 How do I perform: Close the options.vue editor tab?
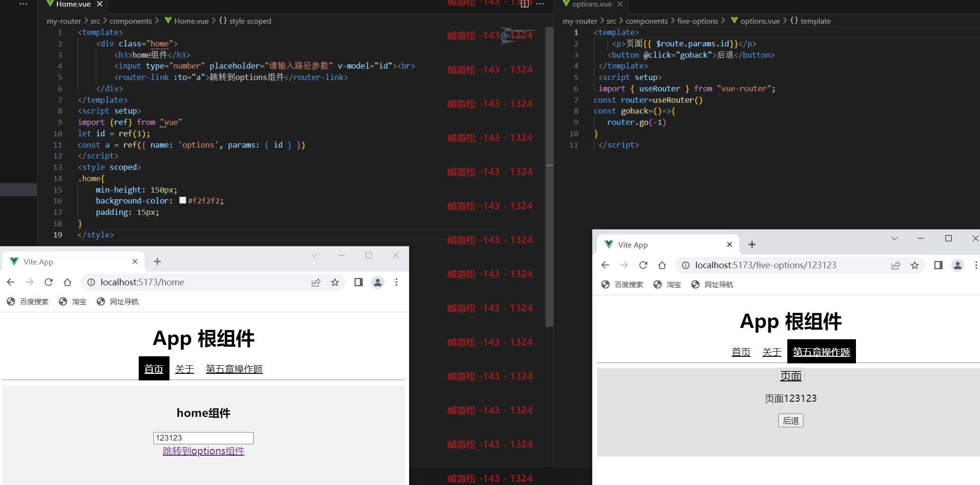click(620, 4)
